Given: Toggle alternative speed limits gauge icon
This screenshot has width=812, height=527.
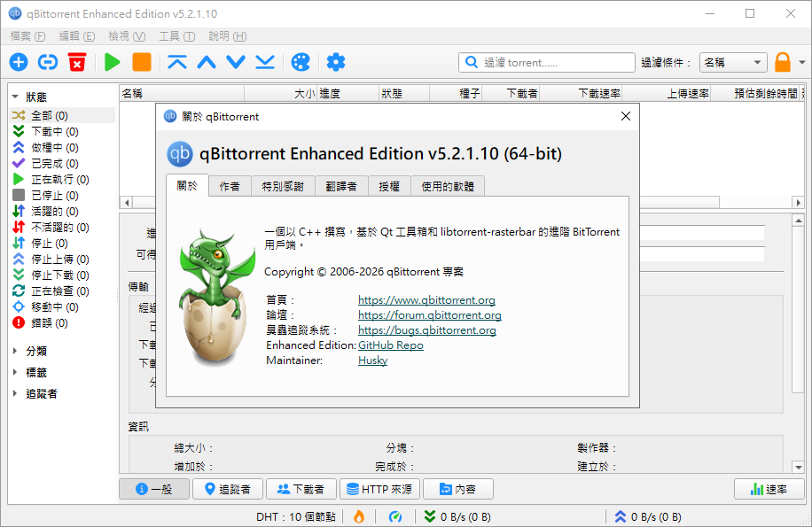Looking at the screenshot, I should pos(395,516).
